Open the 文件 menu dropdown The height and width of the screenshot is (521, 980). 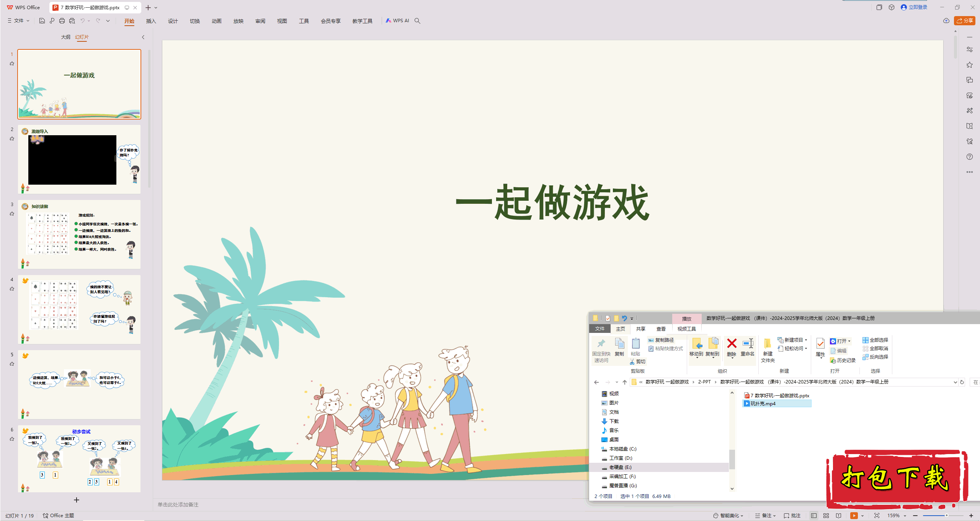click(19, 21)
